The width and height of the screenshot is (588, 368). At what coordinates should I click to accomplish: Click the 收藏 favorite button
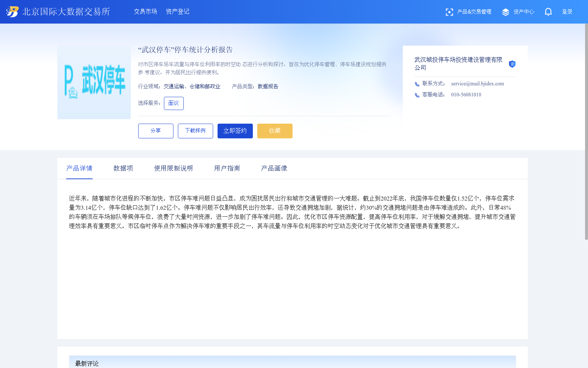(x=275, y=131)
